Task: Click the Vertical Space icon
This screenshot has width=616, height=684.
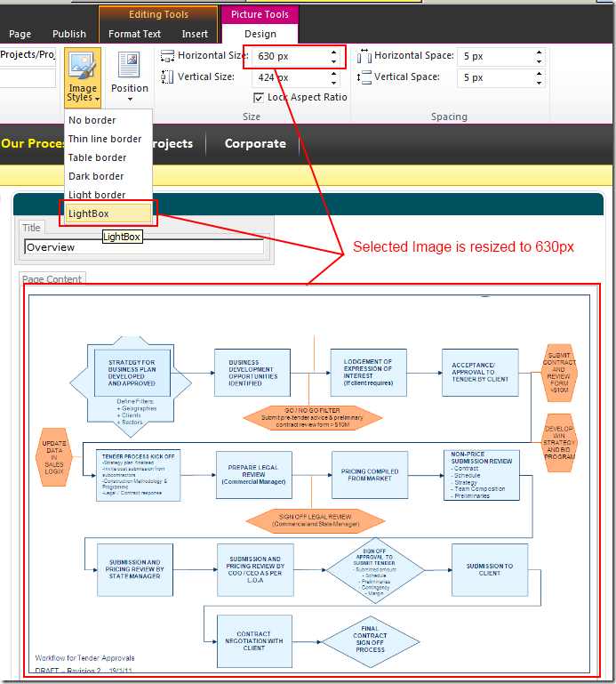Action: pos(364,77)
